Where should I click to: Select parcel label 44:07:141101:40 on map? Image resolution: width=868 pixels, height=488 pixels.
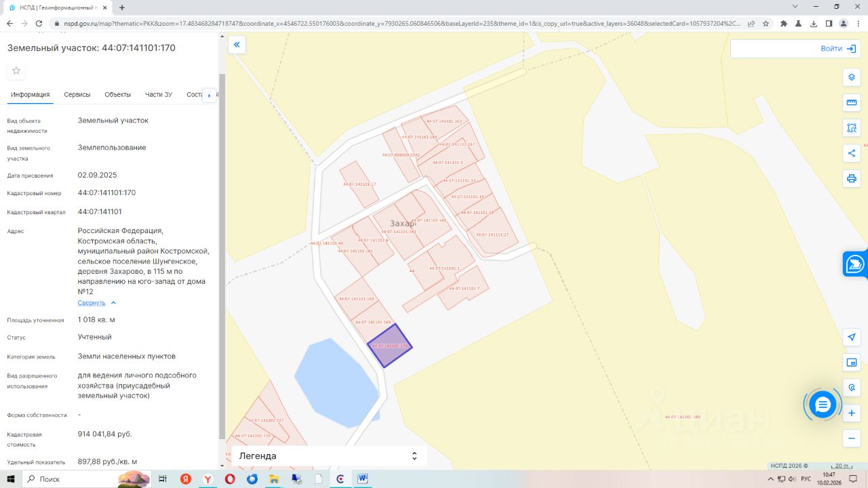(x=327, y=243)
